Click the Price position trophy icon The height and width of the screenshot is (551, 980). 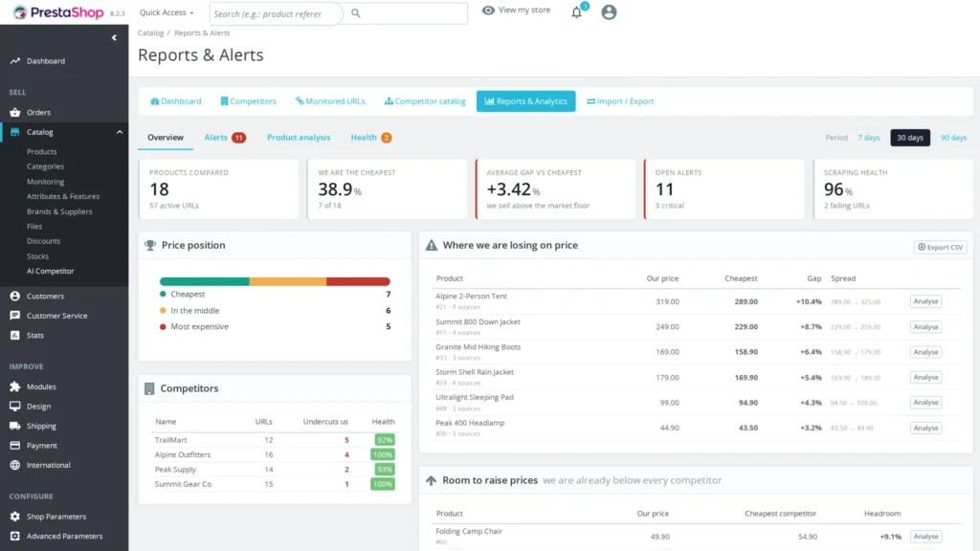click(x=150, y=246)
